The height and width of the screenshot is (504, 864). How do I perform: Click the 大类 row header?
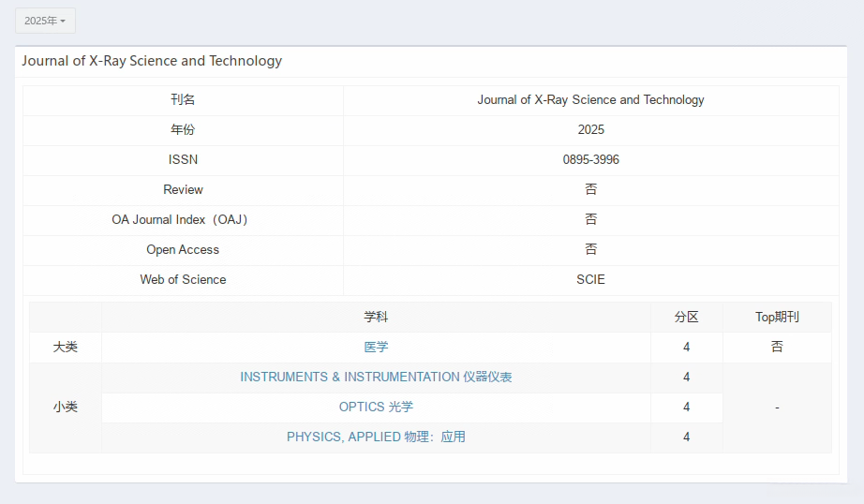click(x=66, y=347)
